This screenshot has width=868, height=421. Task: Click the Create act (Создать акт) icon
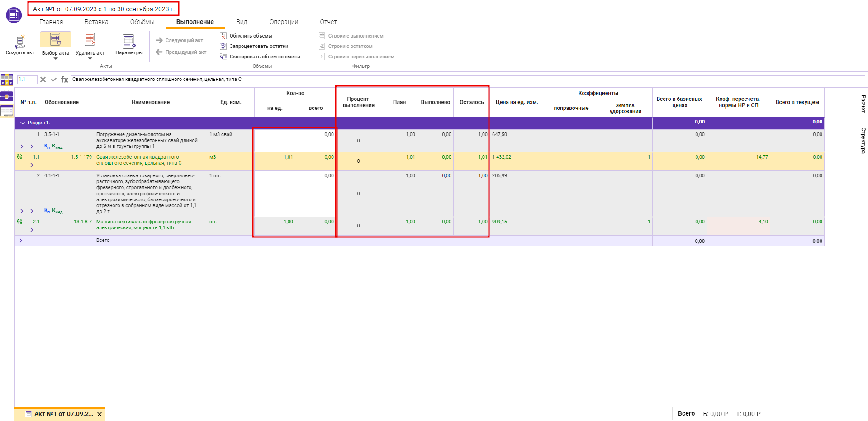click(20, 42)
